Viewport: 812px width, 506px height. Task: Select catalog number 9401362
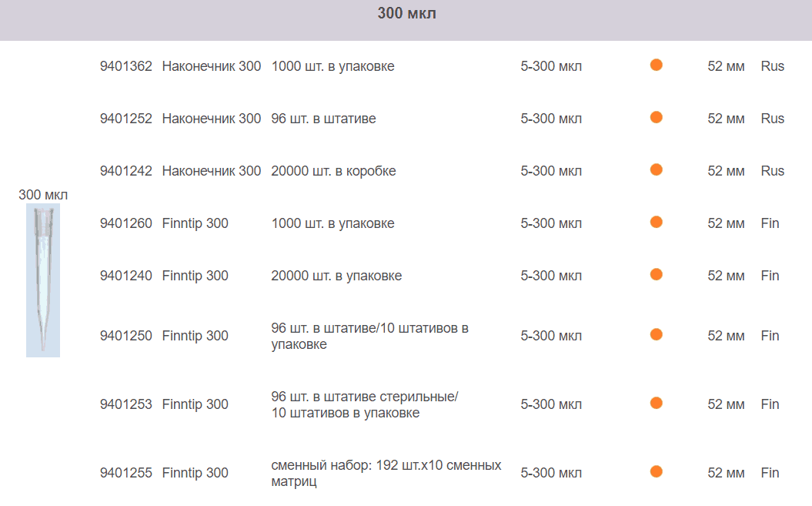(126, 66)
